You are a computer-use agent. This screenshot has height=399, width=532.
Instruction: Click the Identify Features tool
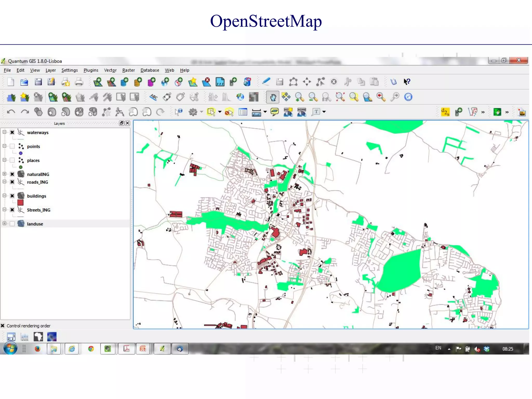point(179,112)
